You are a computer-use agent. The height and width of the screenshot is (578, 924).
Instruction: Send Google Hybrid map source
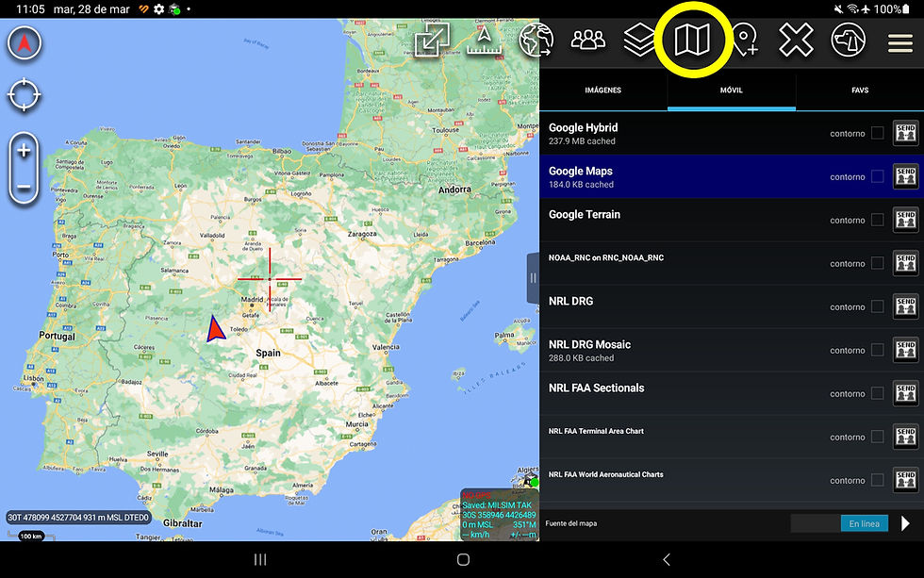pyautogui.click(x=906, y=133)
